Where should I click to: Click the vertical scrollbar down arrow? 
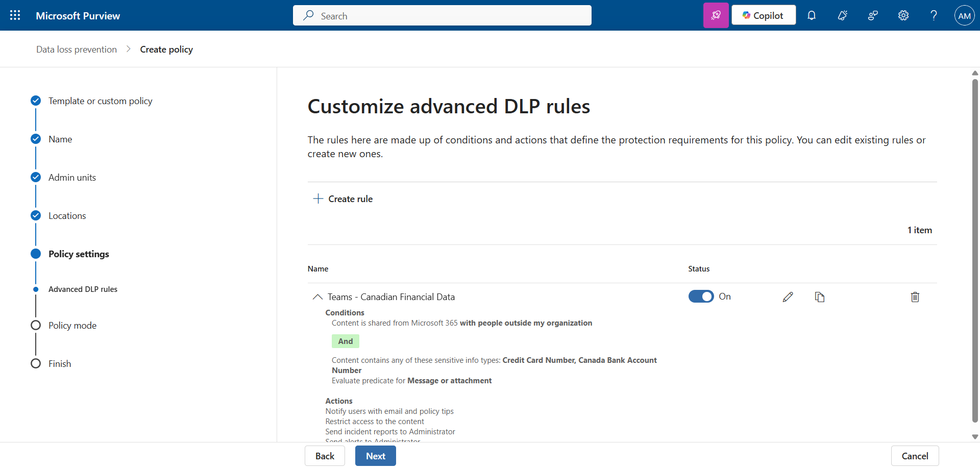click(975, 437)
